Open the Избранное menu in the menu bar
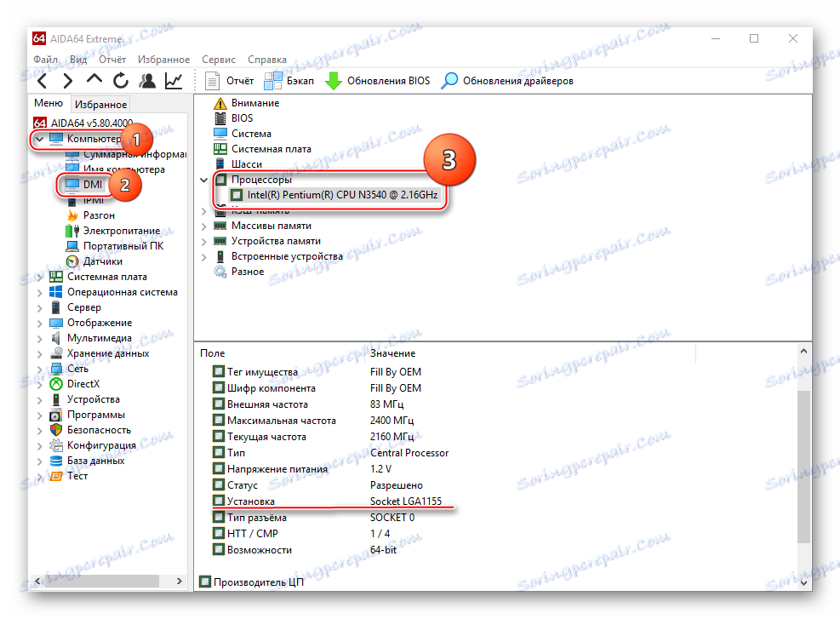This screenshot has width=840, height=619. (x=164, y=60)
